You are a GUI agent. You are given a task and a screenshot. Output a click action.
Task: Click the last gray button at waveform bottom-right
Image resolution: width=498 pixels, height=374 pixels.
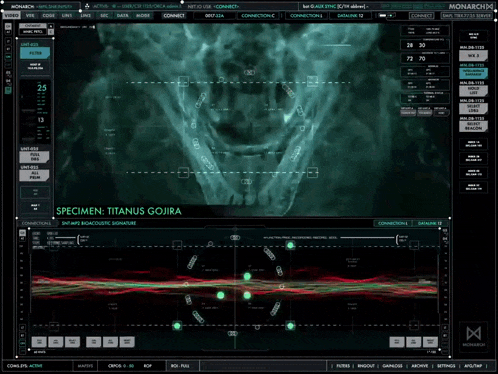pyautogui.click(x=430, y=342)
